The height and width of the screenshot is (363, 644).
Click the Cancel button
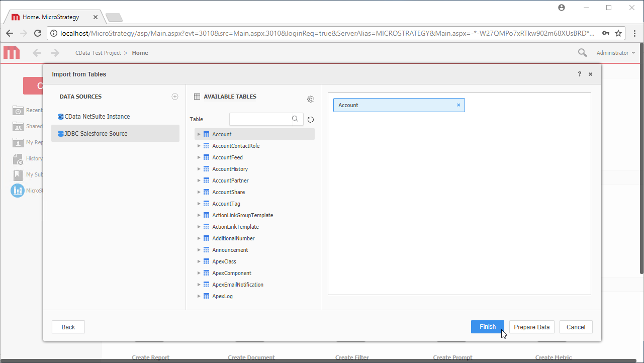tap(576, 327)
